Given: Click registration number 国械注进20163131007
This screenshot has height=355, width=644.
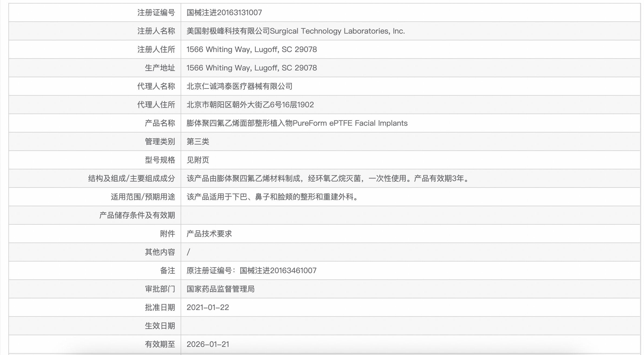Looking at the screenshot, I should pyautogui.click(x=224, y=12).
